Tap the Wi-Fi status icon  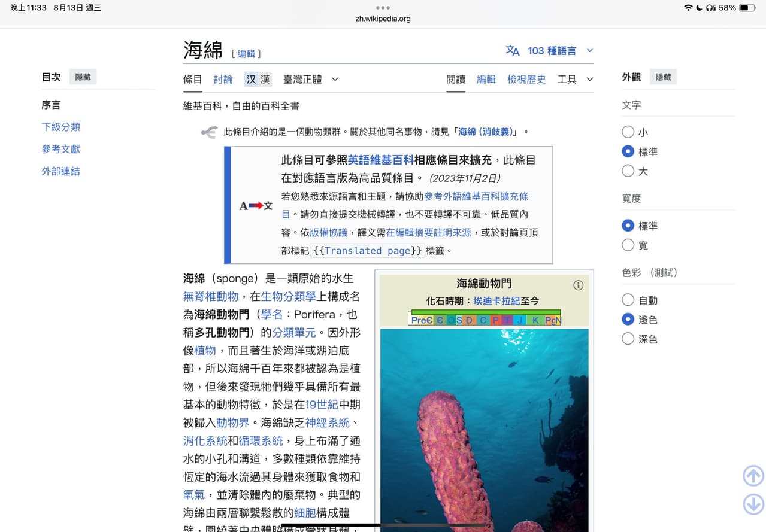coord(688,8)
